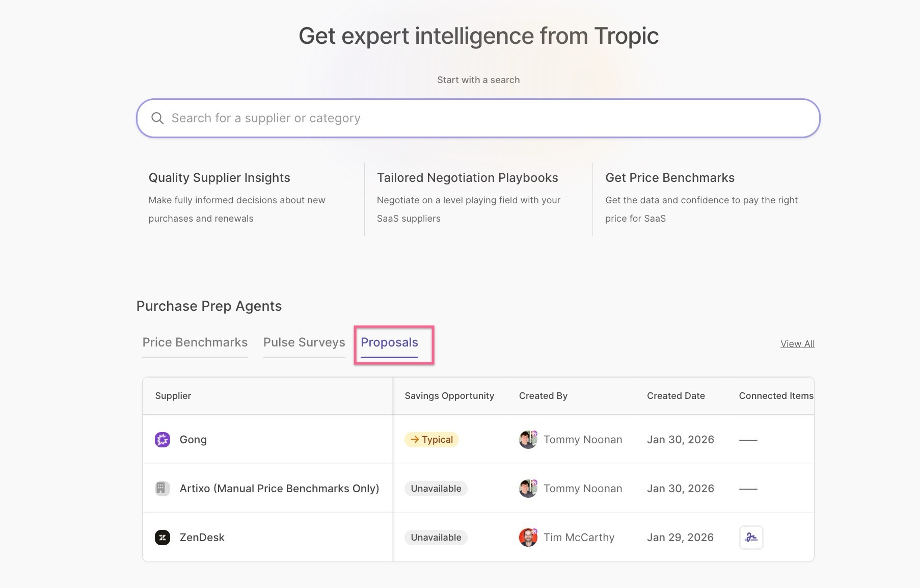Click the Gong supplier logo icon

(x=162, y=439)
